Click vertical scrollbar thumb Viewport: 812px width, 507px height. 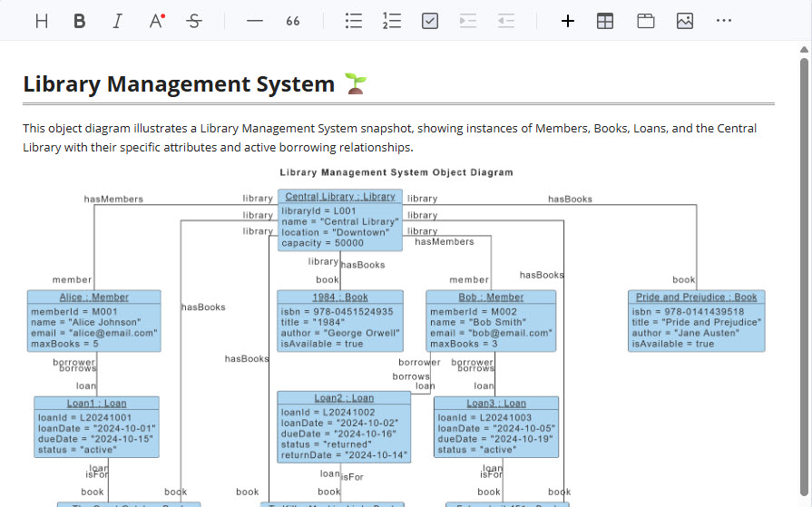coord(804,277)
